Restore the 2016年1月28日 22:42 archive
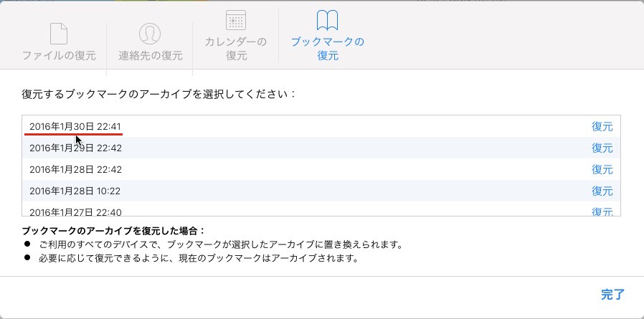Screen dimensions: 644x319 [x=602, y=169]
